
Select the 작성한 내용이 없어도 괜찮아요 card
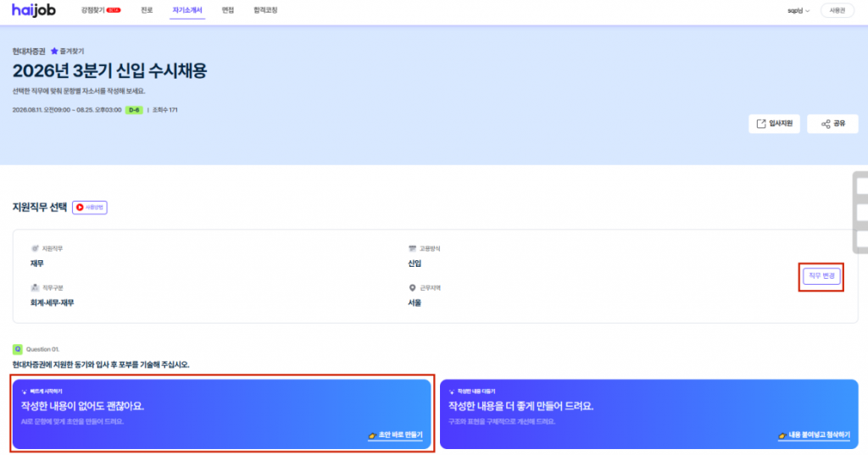point(222,414)
